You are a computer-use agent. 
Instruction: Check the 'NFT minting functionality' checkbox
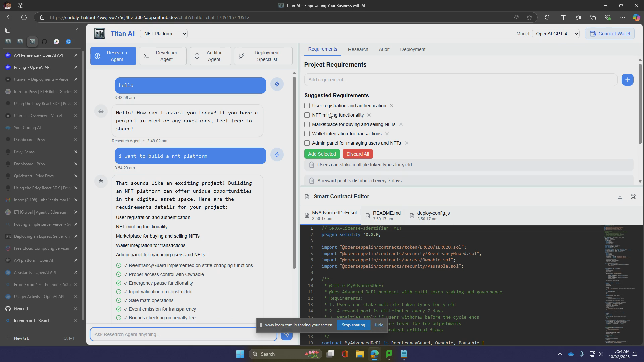tap(307, 115)
